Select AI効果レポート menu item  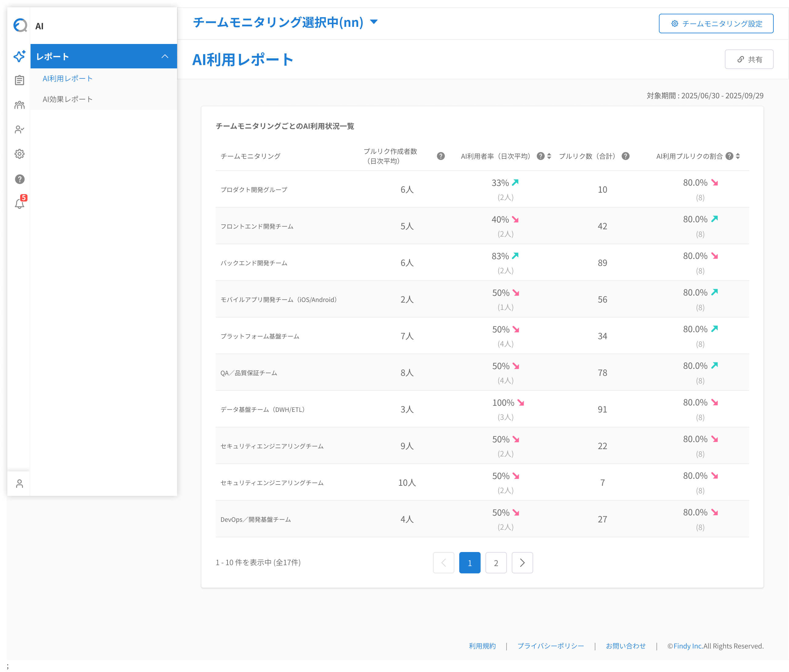click(67, 99)
